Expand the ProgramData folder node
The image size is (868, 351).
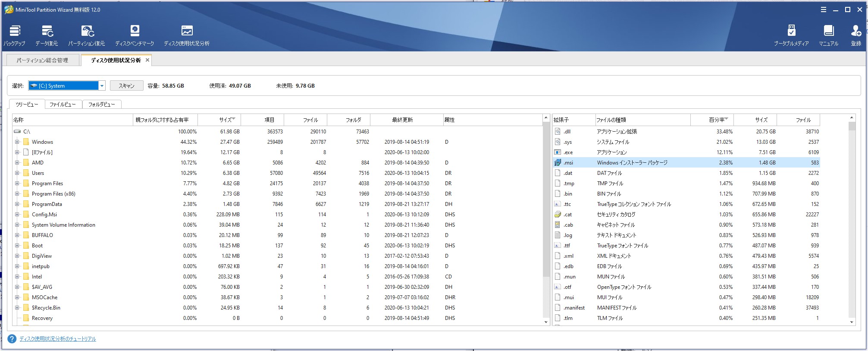click(17, 204)
